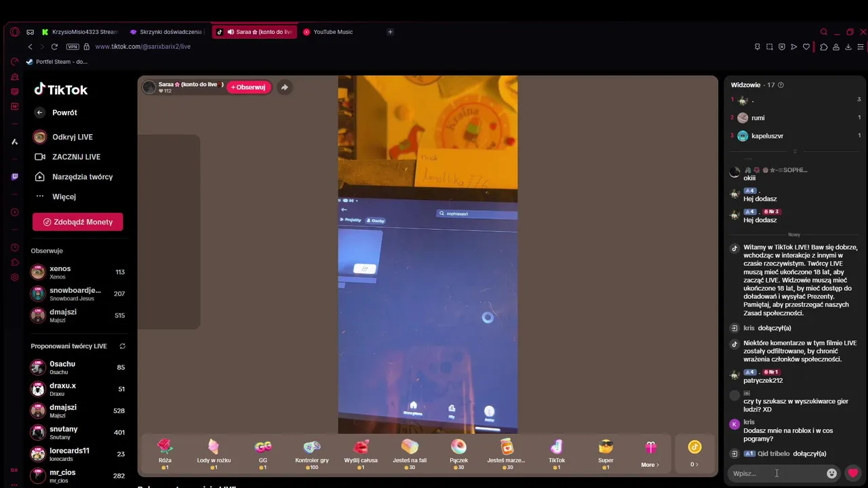Click the pinboard pin icon
Image resolution: width=868 pixels, height=488 pixels.
(757, 47)
